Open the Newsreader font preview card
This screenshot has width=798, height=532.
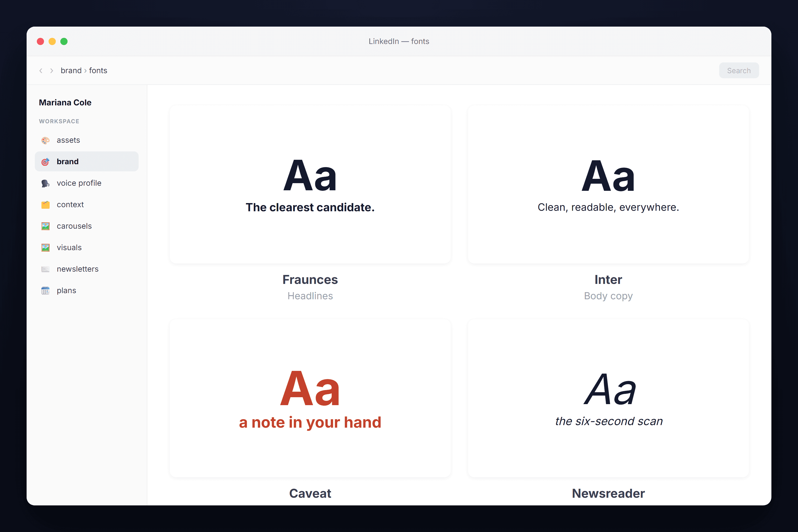tap(608, 398)
